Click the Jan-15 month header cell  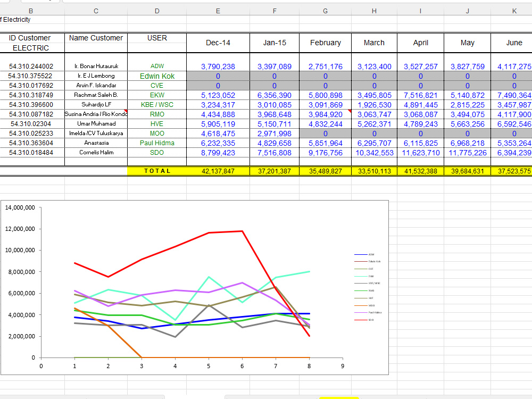point(275,43)
